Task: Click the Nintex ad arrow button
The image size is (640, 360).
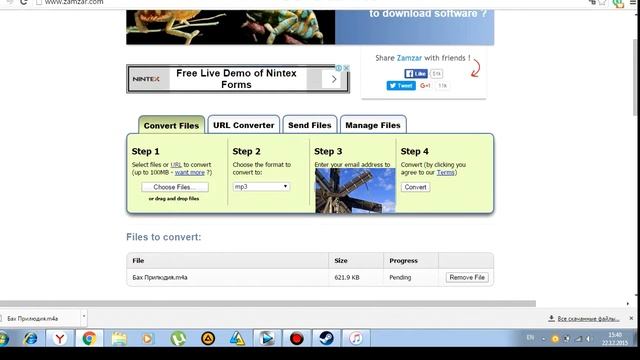Action: (334, 79)
